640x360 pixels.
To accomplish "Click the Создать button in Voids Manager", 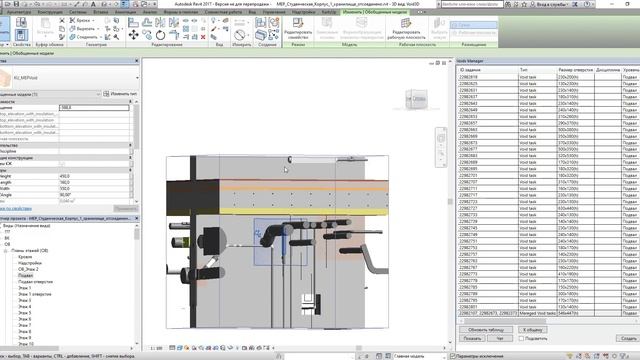I will 628,338.
